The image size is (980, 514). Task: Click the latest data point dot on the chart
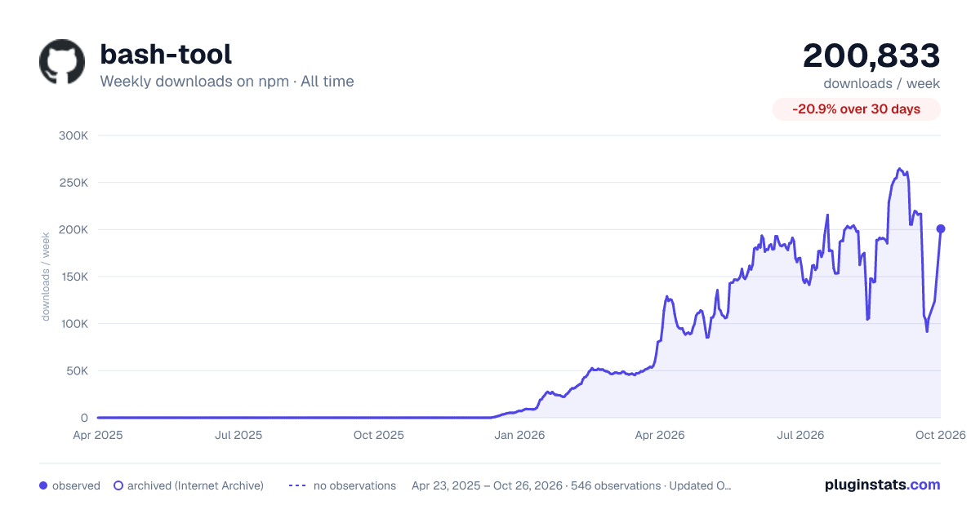click(941, 229)
